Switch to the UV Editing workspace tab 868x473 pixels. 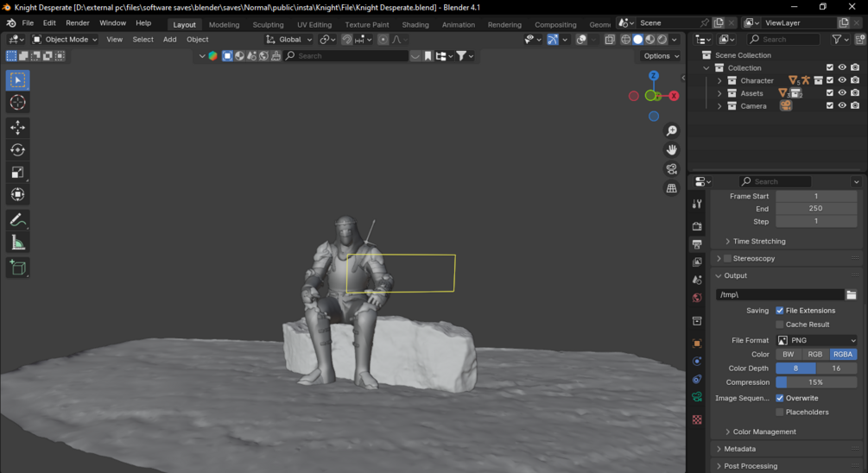[x=314, y=24]
